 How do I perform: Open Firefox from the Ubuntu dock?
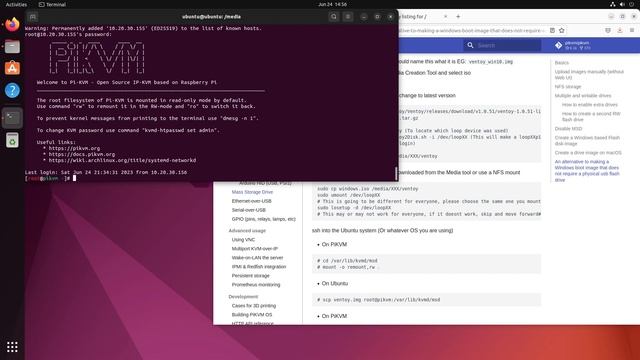(12, 24)
